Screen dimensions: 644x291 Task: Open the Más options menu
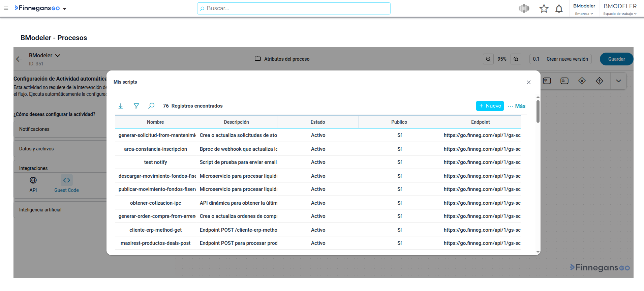click(x=517, y=106)
